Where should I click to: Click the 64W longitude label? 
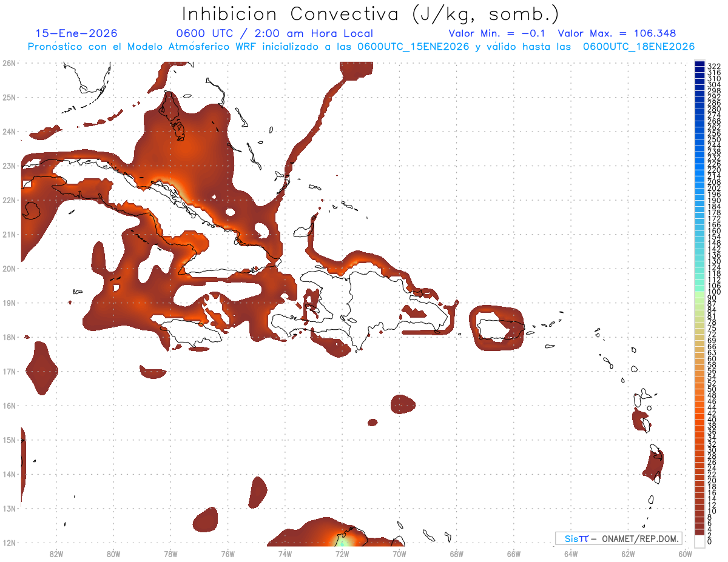coord(570,554)
